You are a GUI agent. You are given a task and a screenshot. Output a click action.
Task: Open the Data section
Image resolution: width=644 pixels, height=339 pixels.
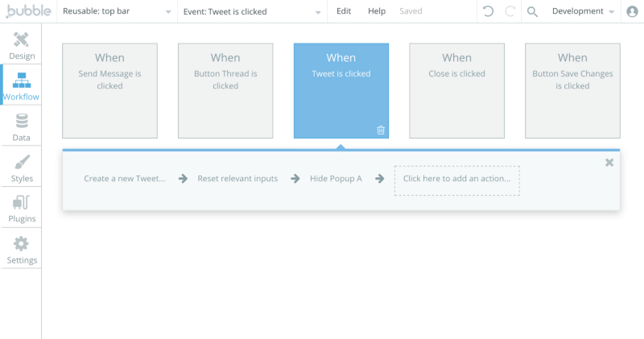[x=22, y=127]
